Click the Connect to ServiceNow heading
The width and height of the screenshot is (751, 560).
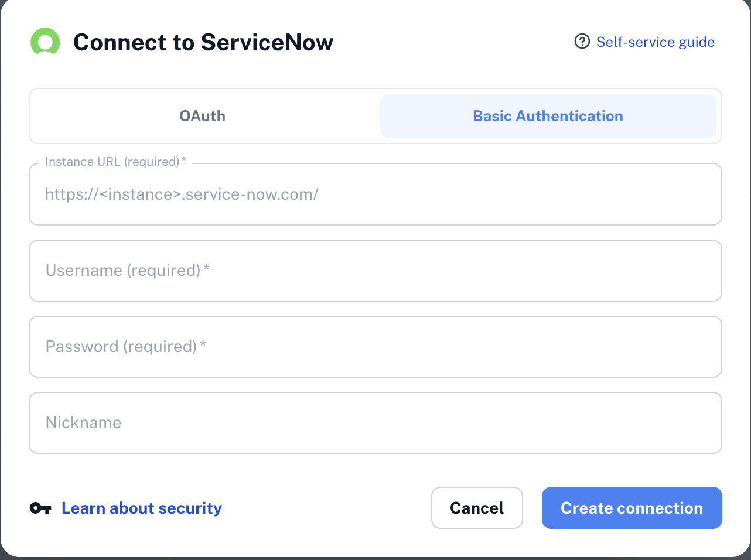[x=203, y=42]
